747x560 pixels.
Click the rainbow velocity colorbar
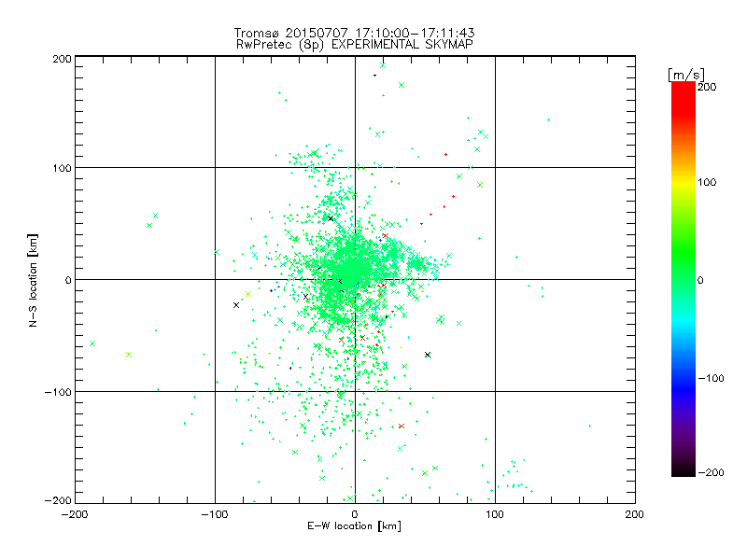coord(684,279)
